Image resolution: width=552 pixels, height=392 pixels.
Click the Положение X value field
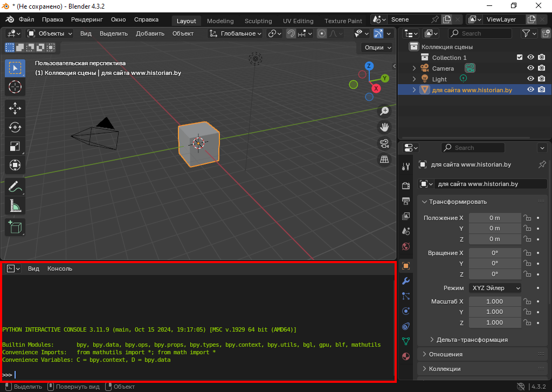[494, 218]
